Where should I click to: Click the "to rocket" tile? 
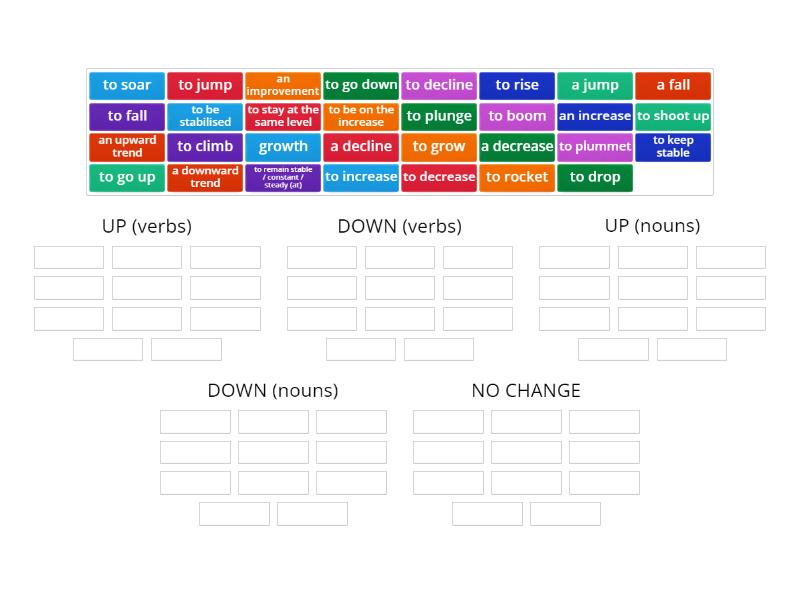click(x=517, y=176)
